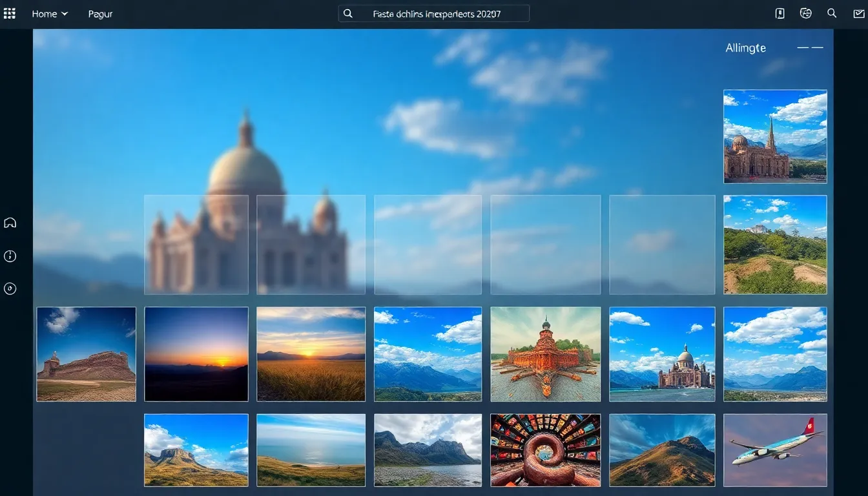Click the top-right search magnifier icon
This screenshot has height=496, width=868.
point(832,14)
